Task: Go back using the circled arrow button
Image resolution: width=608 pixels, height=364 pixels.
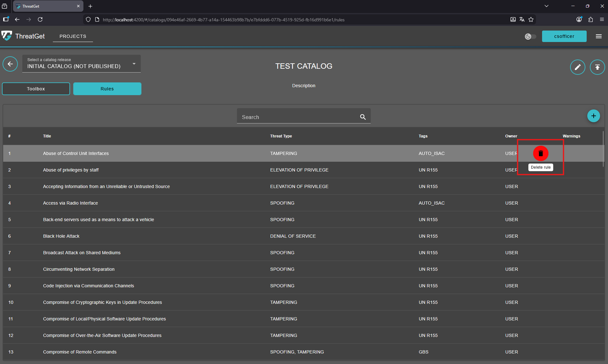Action: coord(10,64)
